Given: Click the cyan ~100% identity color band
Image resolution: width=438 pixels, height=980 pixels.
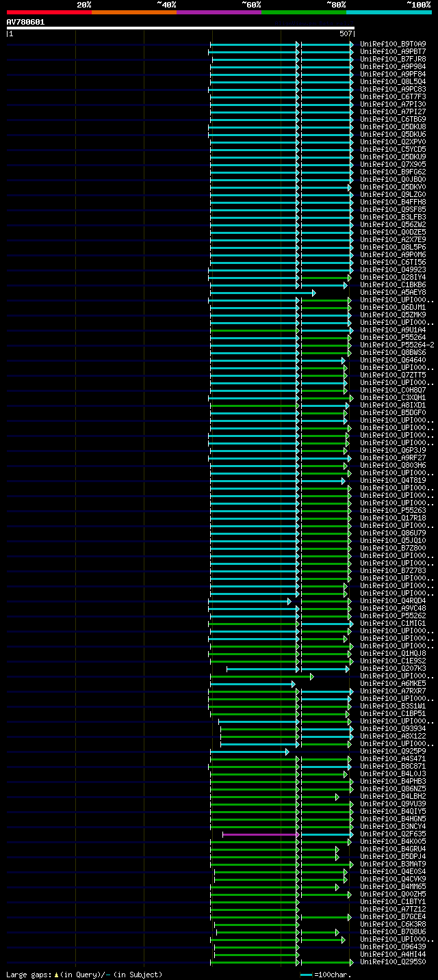Looking at the screenshot, I should click(x=389, y=12).
